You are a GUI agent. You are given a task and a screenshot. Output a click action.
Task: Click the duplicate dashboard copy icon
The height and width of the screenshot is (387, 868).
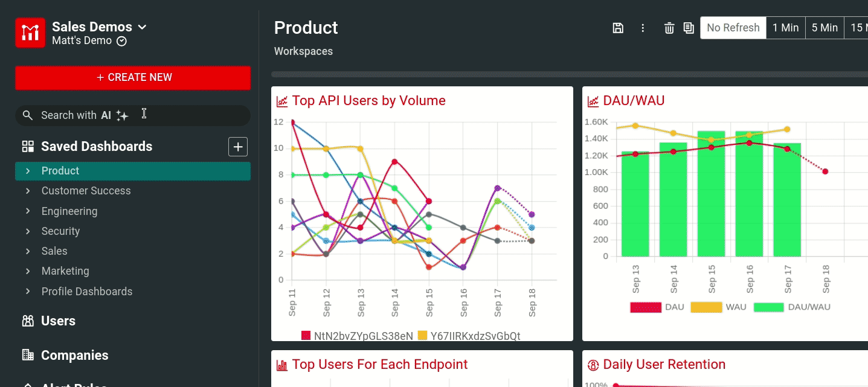coord(689,28)
